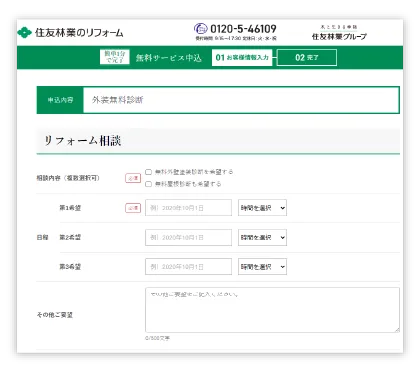Image resolution: width=416 pixels, height=366 pixels.
Task: Click the 無料サービス申込 heading in the green bar
Action: [169, 58]
